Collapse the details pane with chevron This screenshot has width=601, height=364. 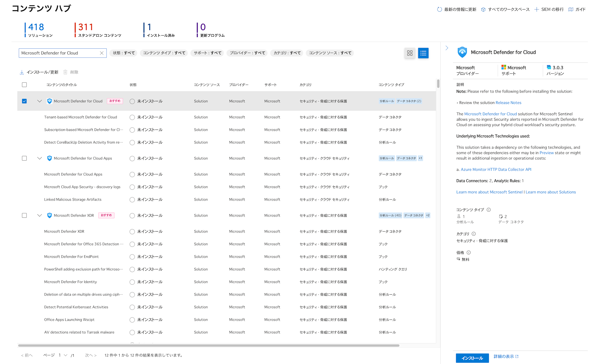click(x=447, y=48)
